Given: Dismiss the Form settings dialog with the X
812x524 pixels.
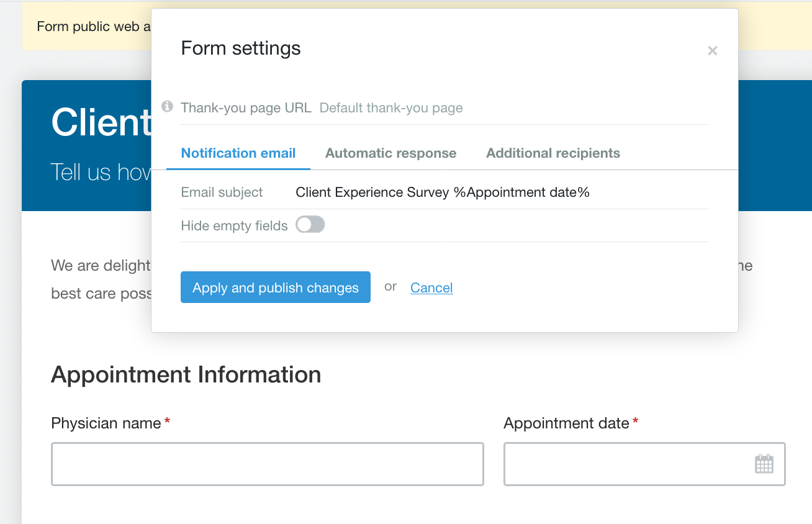Looking at the screenshot, I should coord(712,51).
